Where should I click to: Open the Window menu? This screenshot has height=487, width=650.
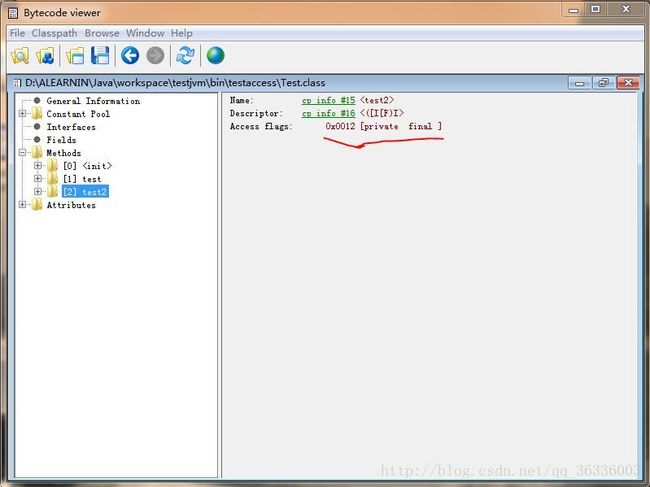point(145,33)
